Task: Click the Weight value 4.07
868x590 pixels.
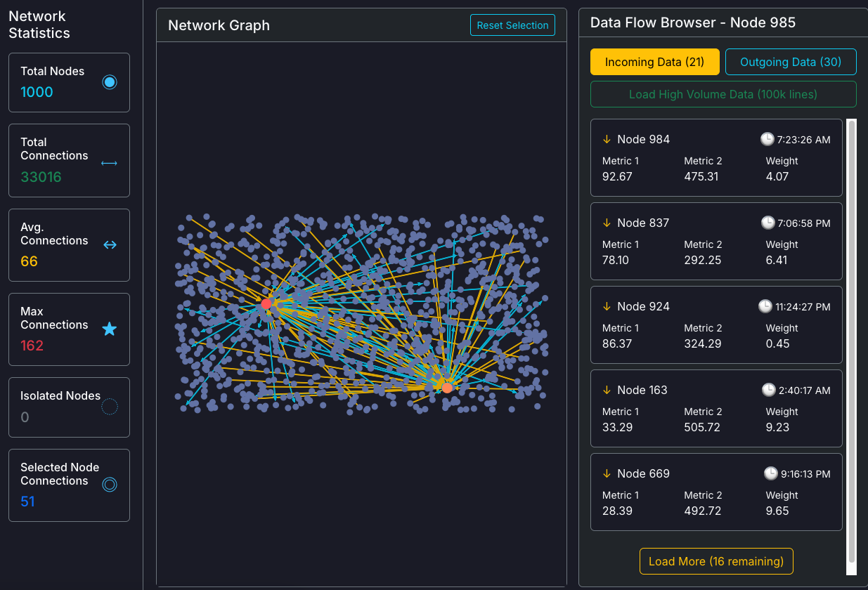Action: pos(777,176)
